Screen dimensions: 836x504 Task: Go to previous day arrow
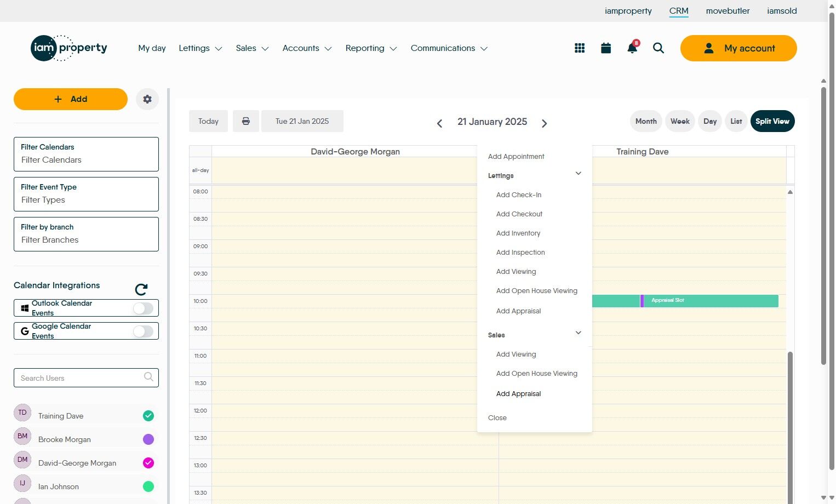(x=439, y=123)
